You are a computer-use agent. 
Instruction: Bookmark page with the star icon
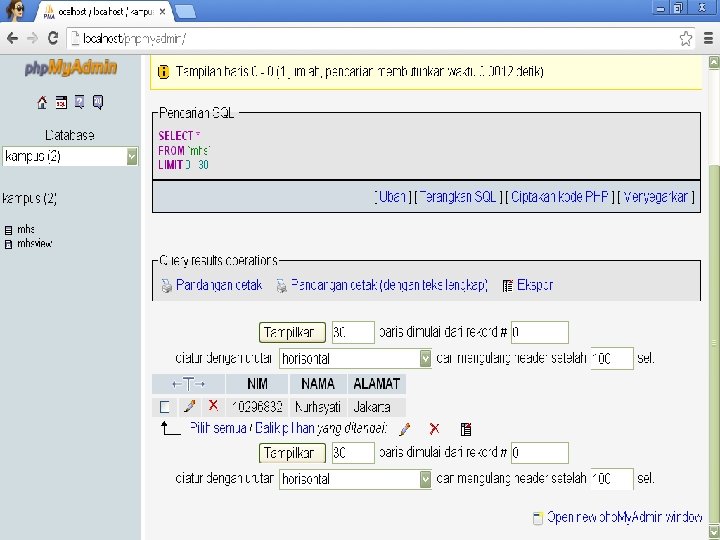[686, 39]
